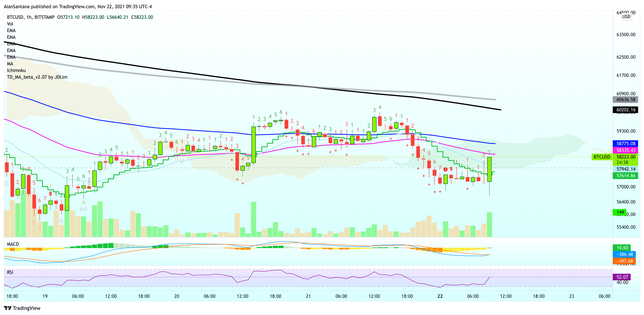Click the 62500.00 price axis label

(626, 57)
